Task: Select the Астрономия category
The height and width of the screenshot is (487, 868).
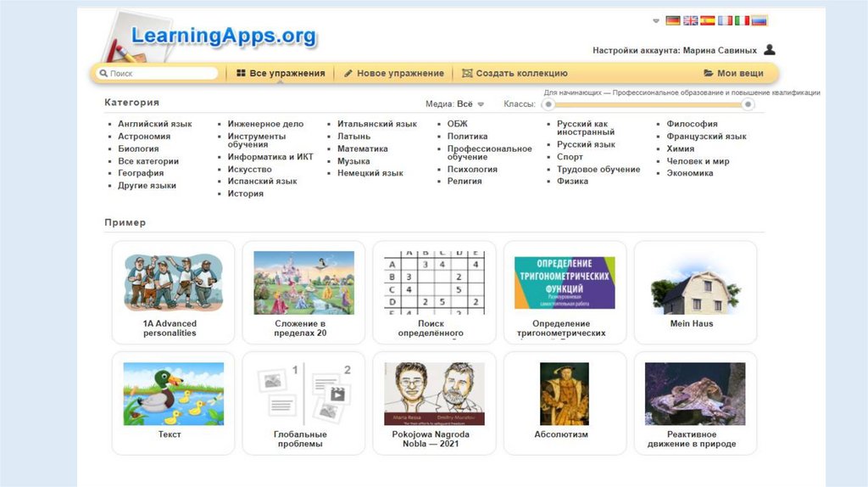Action: click(144, 137)
